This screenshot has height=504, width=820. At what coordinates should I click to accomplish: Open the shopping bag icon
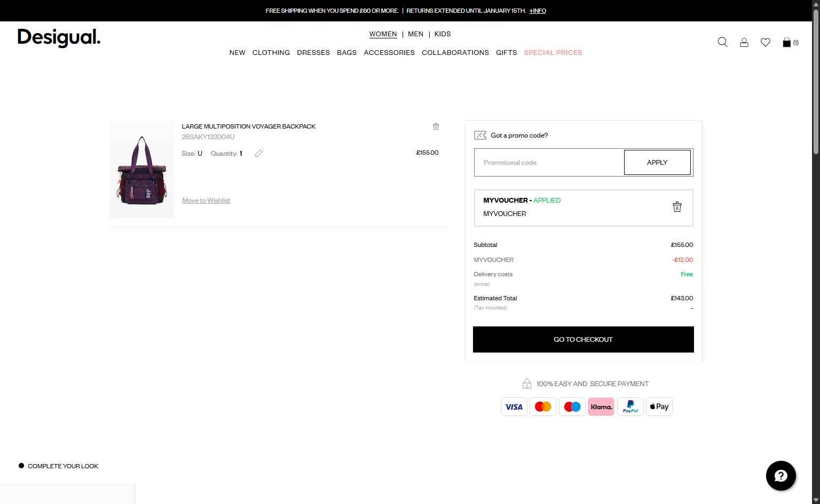point(786,42)
